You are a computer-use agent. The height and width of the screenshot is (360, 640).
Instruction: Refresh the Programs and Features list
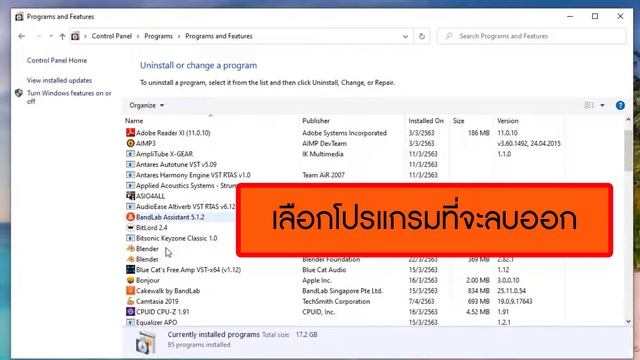[x=422, y=36]
